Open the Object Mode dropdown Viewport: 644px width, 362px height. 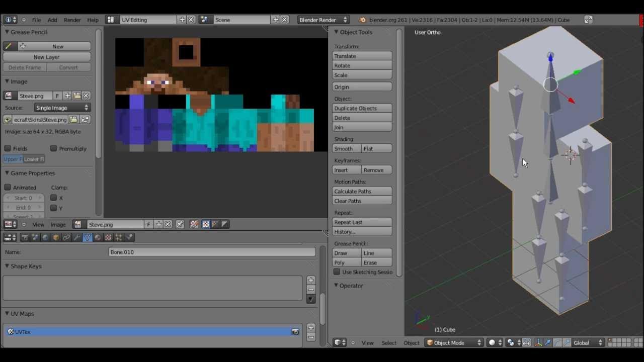453,342
